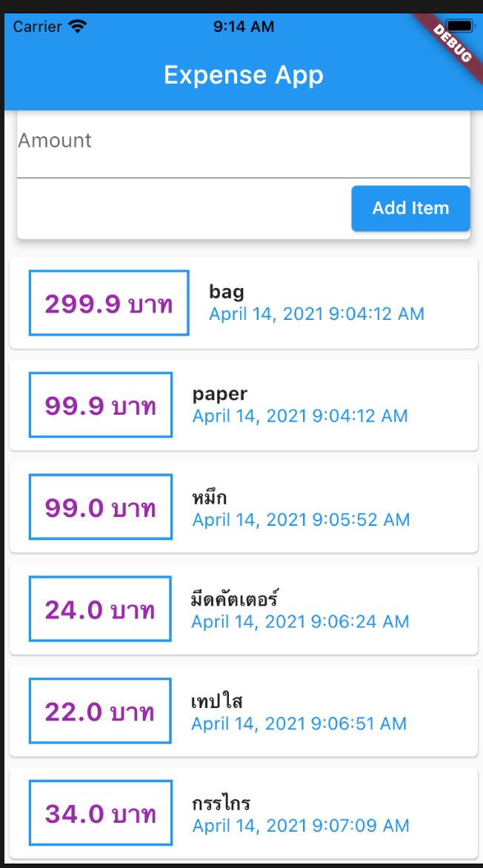This screenshot has width=483, height=868.
Task: Click the 9:07:09 AM date text
Action: (300, 825)
